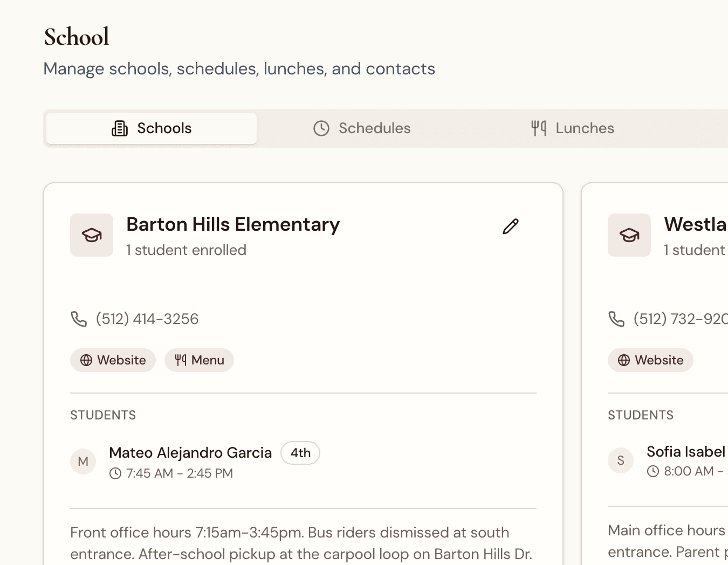Click the clock icon next to Sofia's 8:00 AM time
The image size is (728, 565).
tap(653, 471)
